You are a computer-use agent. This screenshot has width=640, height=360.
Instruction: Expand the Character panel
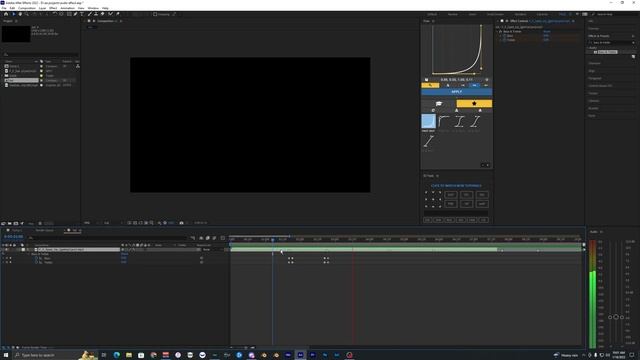click(x=594, y=63)
